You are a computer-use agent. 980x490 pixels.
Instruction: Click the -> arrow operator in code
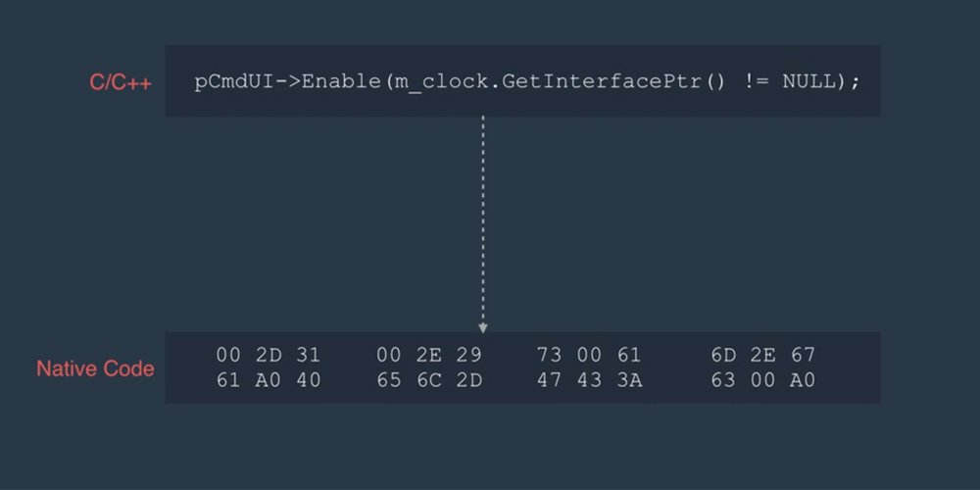coord(288,82)
